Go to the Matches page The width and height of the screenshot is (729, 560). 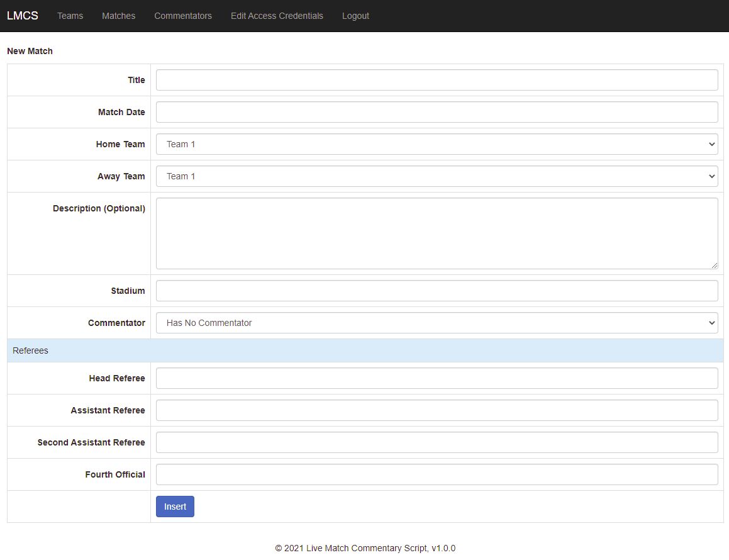click(x=118, y=16)
